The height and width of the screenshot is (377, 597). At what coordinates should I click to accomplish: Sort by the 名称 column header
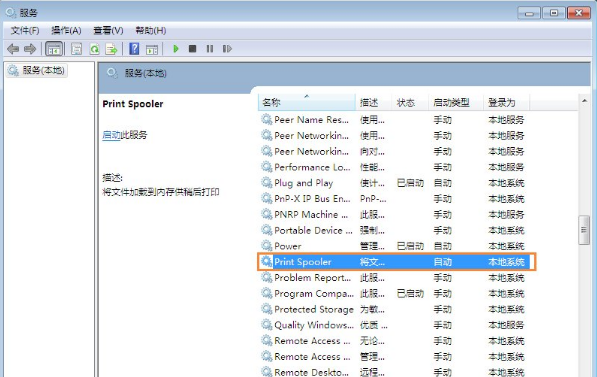pyautogui.click(x=307, y=102)
